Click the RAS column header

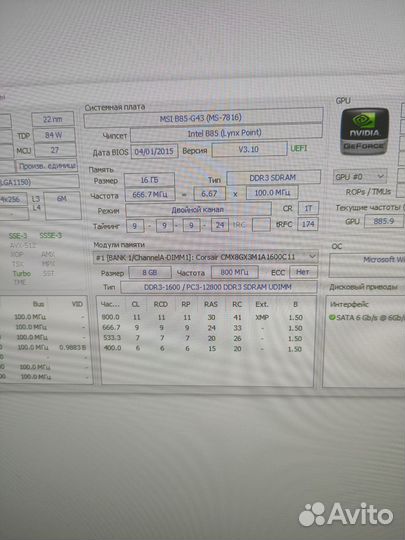[x=211, y=304]
